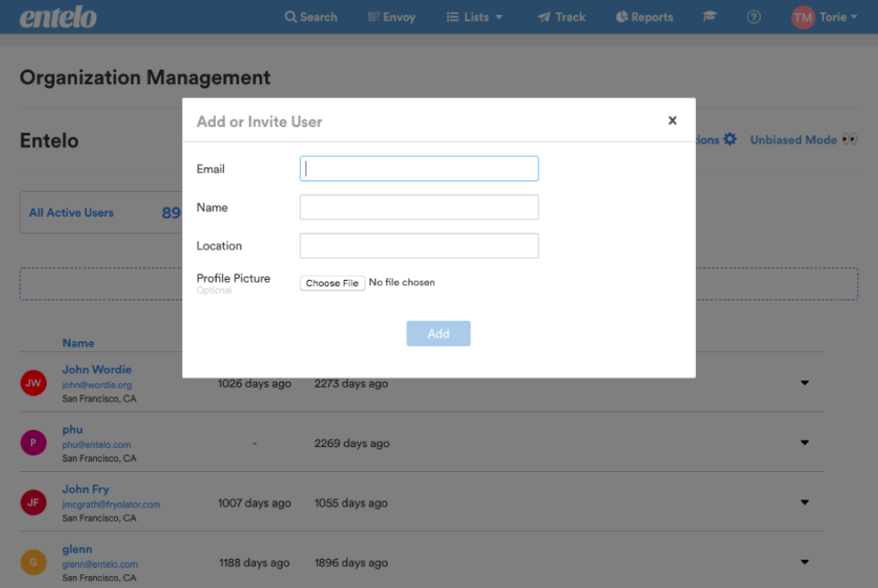Click the JW avatar circle
Viewport: 878px width, 588px height.
click(x=33, y=383)
